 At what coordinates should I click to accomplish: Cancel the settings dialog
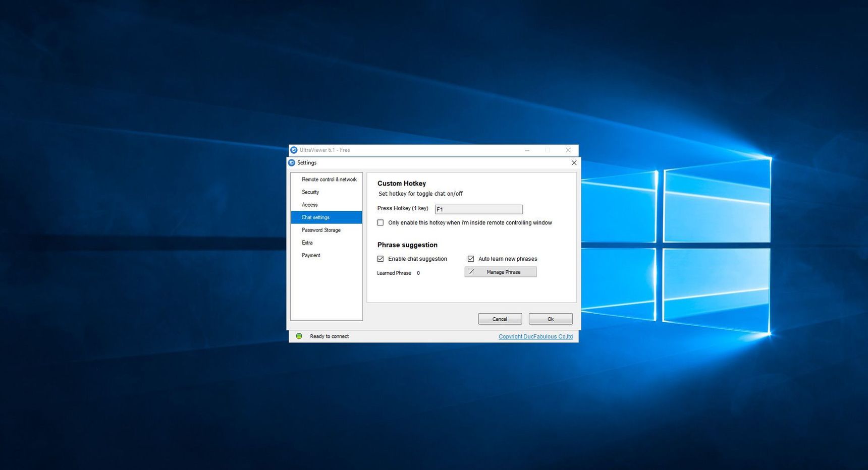pos(500,319)
